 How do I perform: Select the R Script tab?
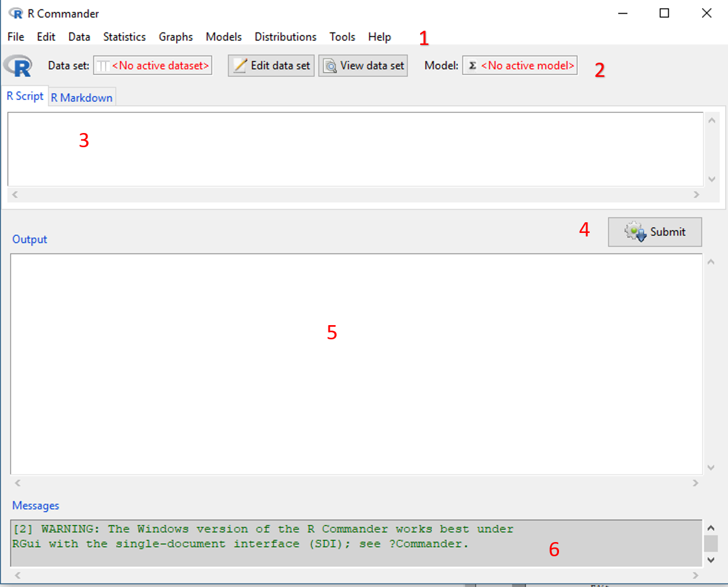click(x=25, y=96)
